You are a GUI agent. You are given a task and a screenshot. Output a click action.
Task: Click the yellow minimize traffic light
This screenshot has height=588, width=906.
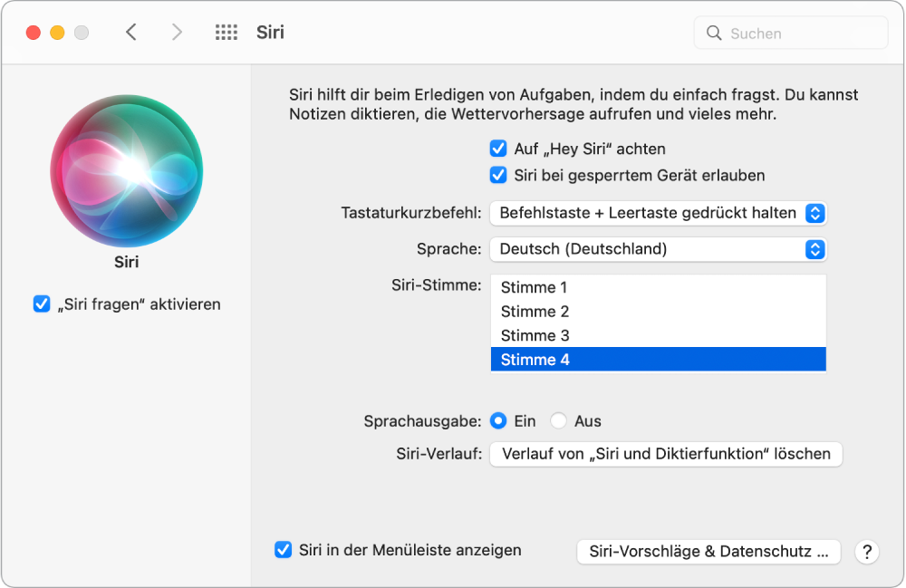pyautogui.click(x=57, y=31)
